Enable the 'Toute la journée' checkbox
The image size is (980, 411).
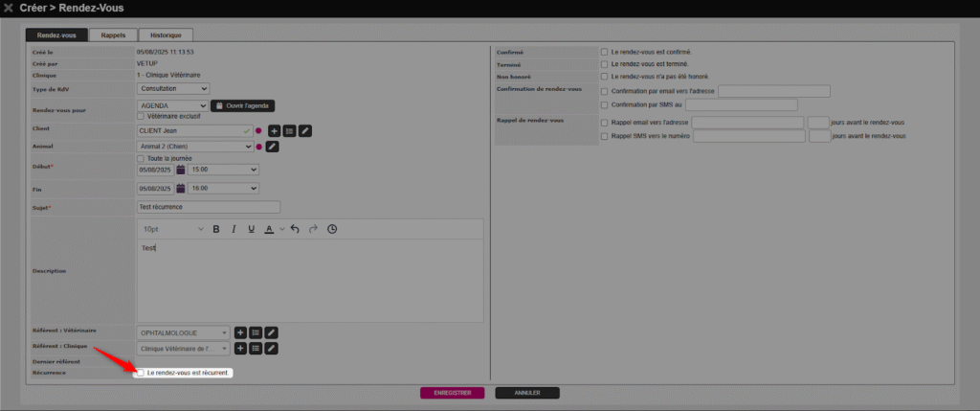click(x=142, y=158)
